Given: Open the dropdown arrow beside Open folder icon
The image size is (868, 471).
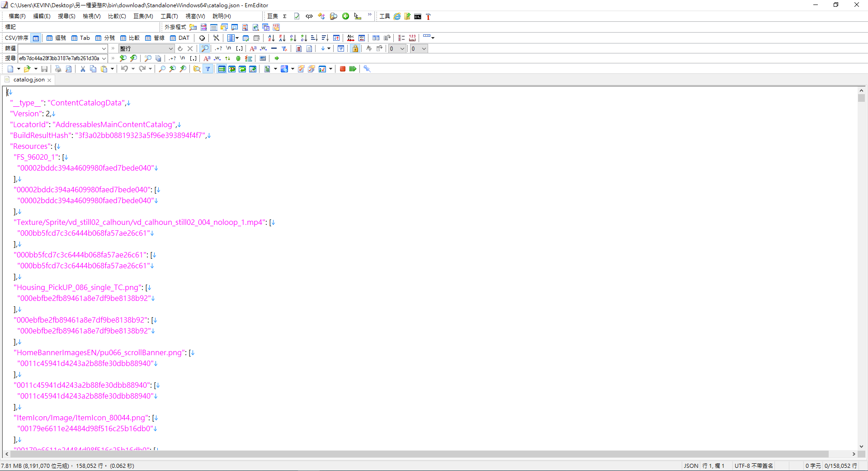Looking at the screenshot, I should click(36, 69).
